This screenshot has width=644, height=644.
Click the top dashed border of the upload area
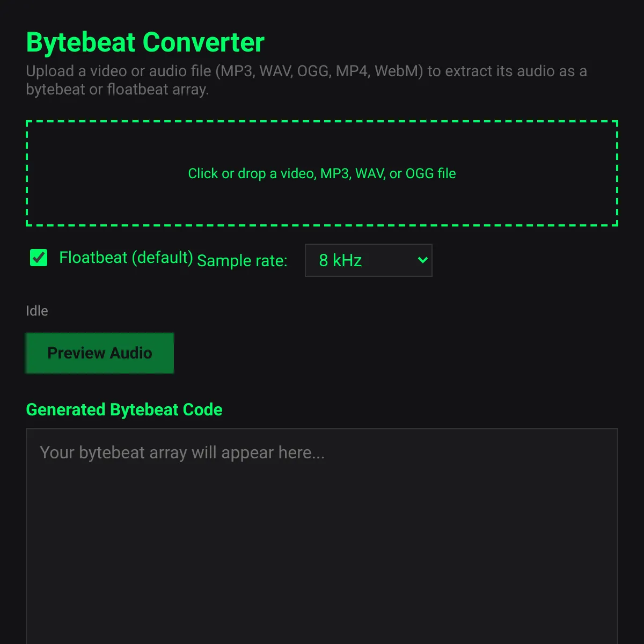[322, 122]
